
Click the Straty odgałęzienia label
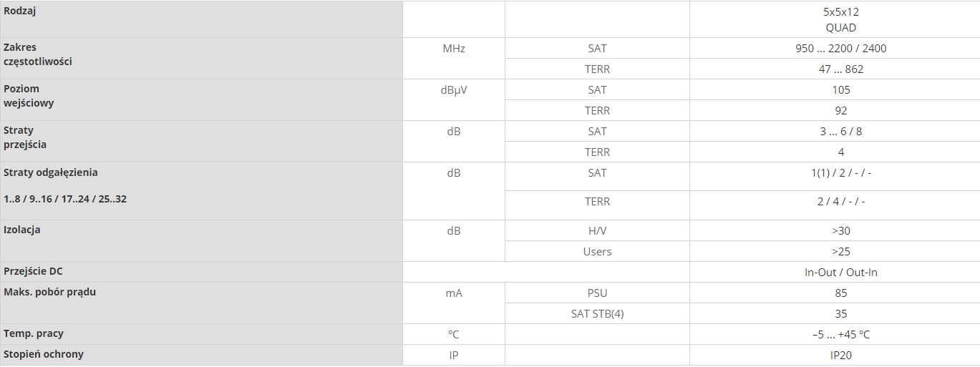click(x=51, y=172)
